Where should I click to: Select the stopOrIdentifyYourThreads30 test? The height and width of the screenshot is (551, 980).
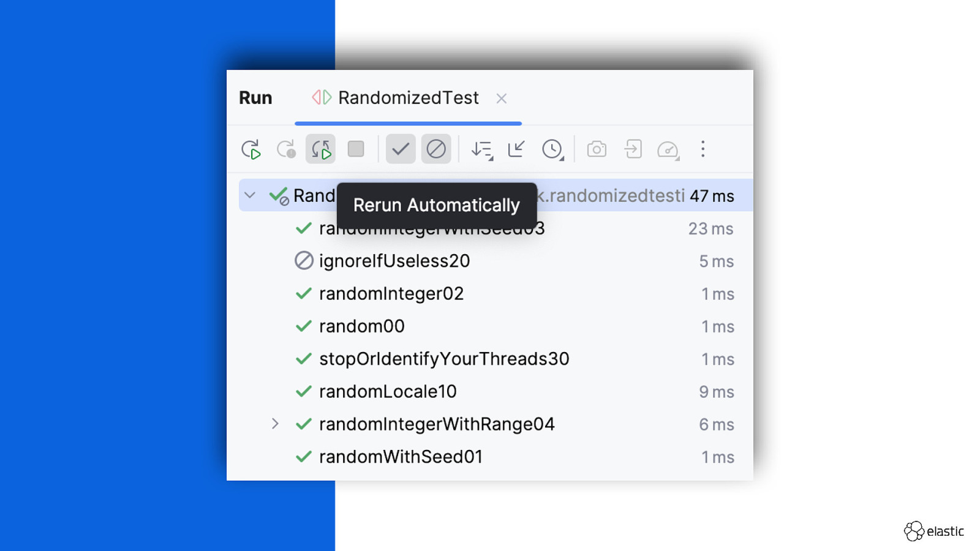click(x=443, y=359)
